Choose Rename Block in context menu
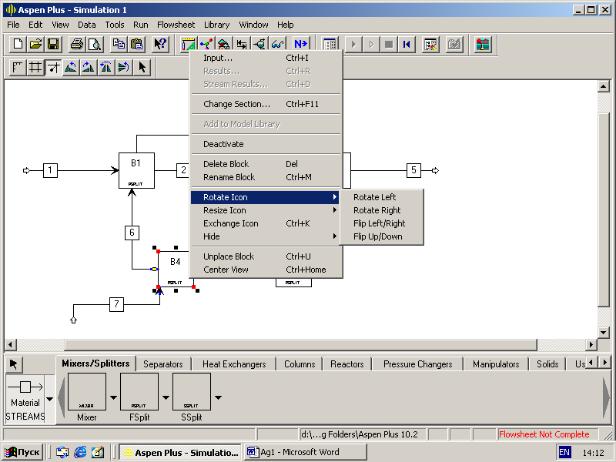The image size is (616, 462). click(265, 177)
